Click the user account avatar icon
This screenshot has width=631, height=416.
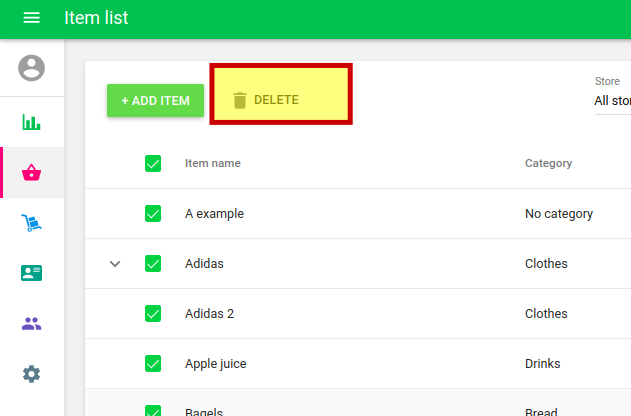(32, 68)
